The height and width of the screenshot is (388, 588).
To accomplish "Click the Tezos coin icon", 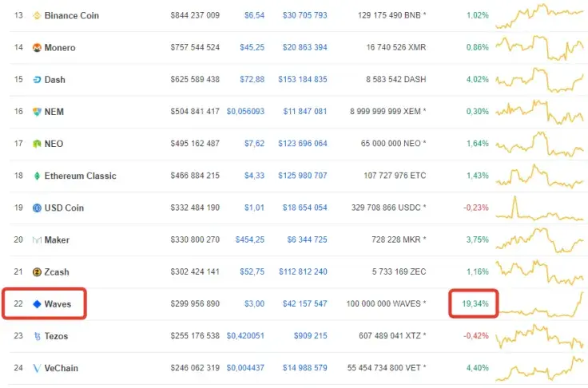I will pos(37,336).
